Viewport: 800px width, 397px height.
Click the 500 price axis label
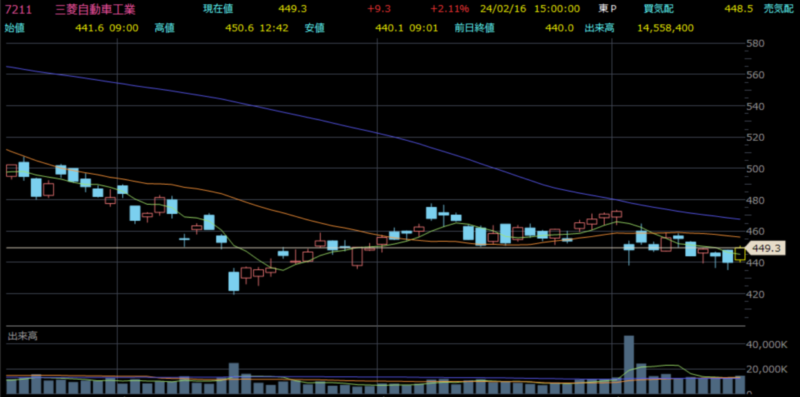[757, 169]
